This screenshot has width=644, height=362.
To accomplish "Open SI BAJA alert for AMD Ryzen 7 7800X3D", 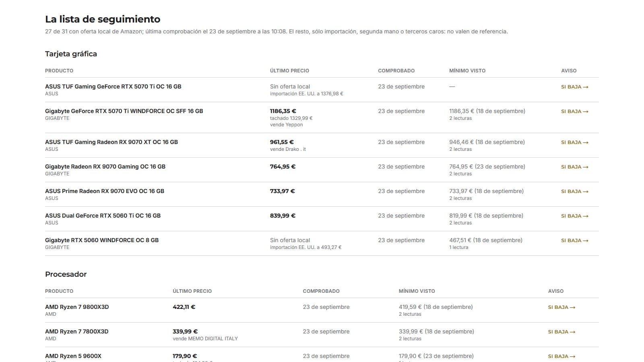I will click(x=561, y=332).
